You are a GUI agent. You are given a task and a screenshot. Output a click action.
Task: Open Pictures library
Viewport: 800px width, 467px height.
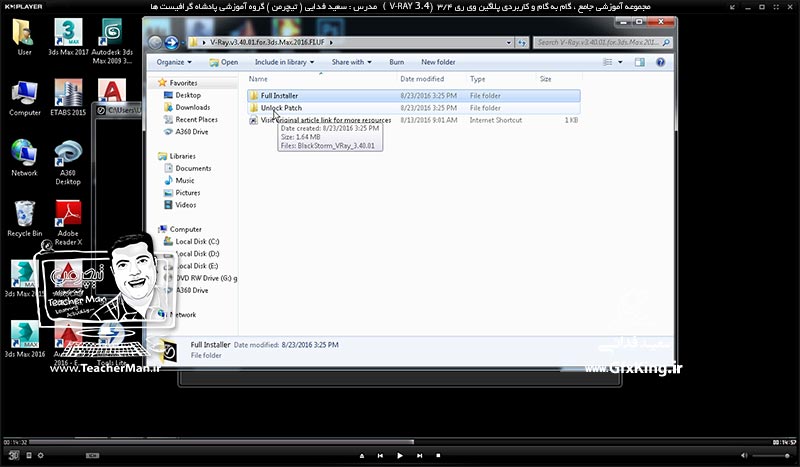coord(182,193)
